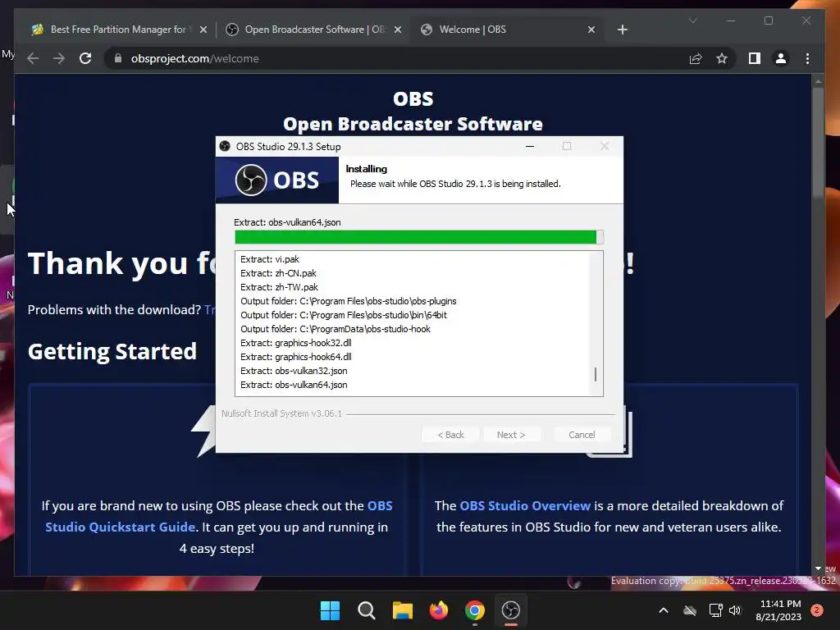
Task: Minimize the OBS Studio Setup window
Action: [530, 146]
